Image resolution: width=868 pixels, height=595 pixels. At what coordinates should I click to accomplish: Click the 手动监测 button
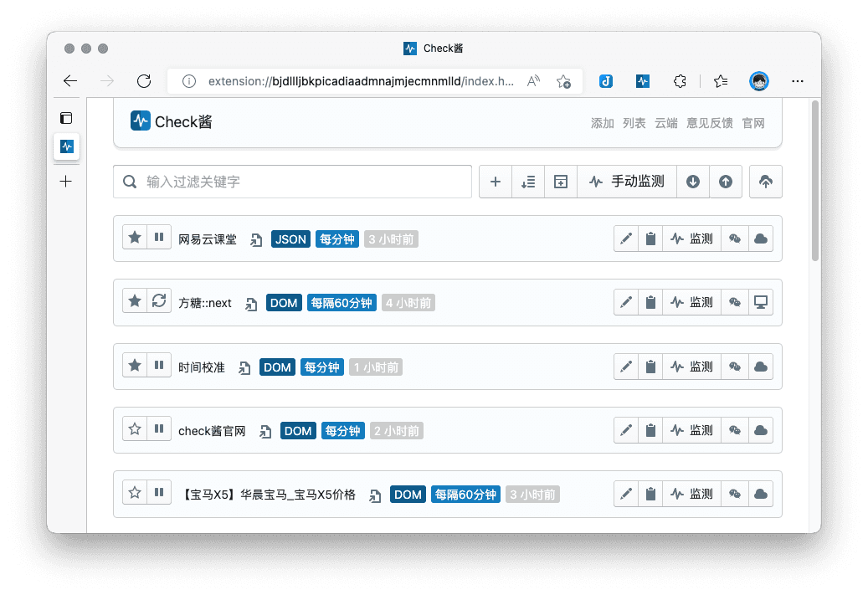[x=627, y=182]
